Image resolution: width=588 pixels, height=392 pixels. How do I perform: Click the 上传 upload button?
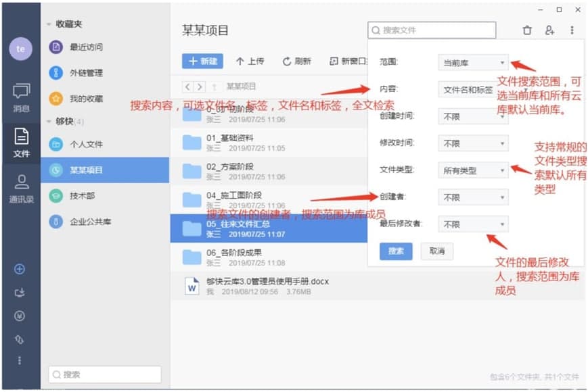pos(250,62)
